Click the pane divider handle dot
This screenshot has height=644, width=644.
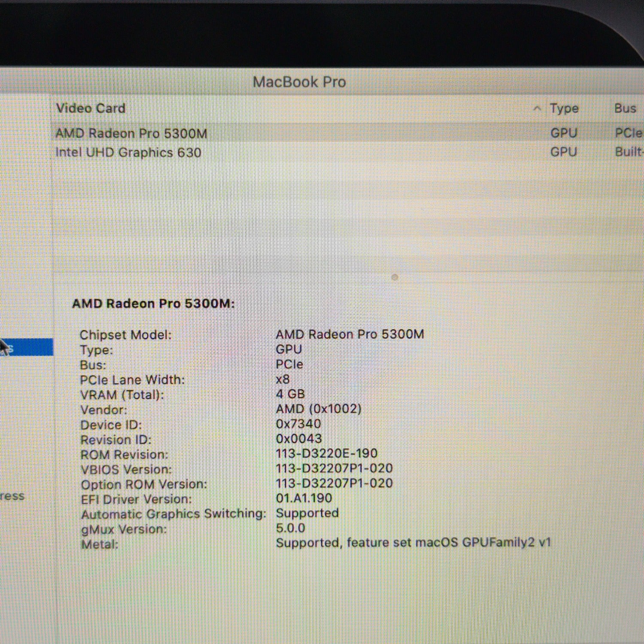point(395,277)
